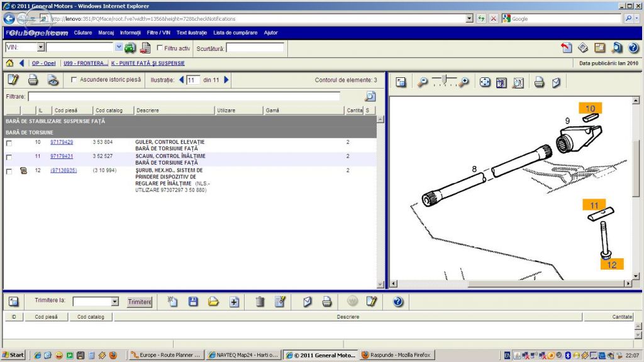Check the box for part row 10
Screen dimensions: 644x362
(9, 143)
